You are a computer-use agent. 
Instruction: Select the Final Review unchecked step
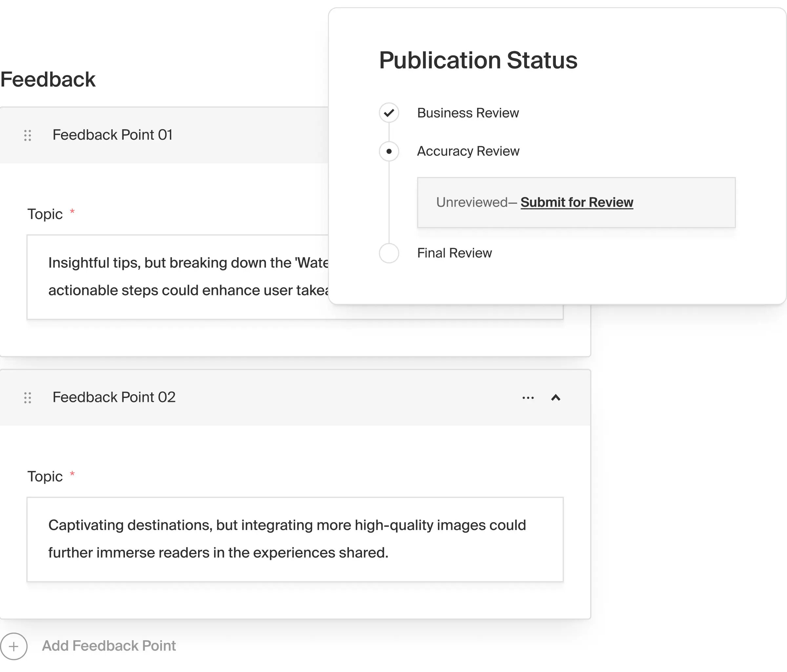(x=454, y=253)
